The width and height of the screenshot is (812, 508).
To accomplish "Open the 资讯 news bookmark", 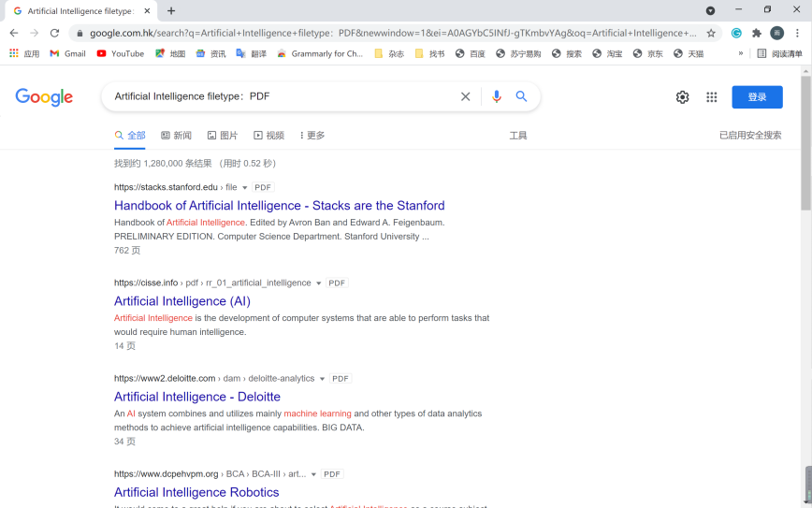I will tap(210, 53).
